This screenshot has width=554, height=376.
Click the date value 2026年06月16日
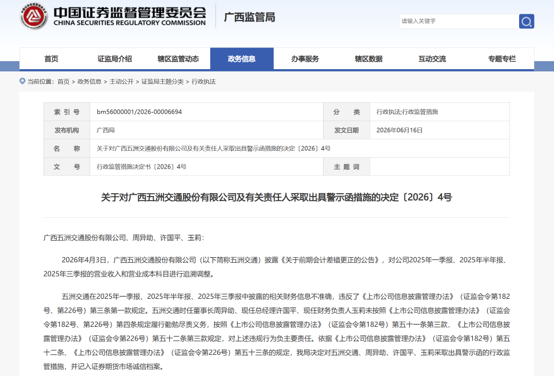(x=399, y=130)
